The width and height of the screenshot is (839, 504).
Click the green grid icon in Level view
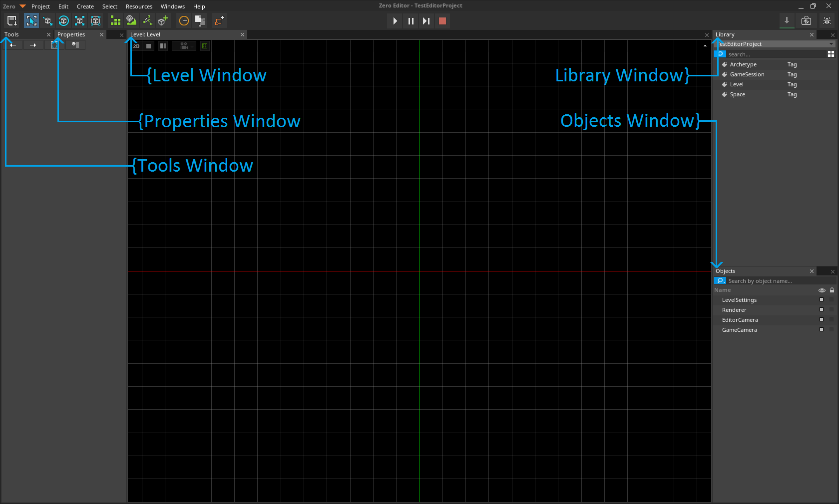pos(205,46)
